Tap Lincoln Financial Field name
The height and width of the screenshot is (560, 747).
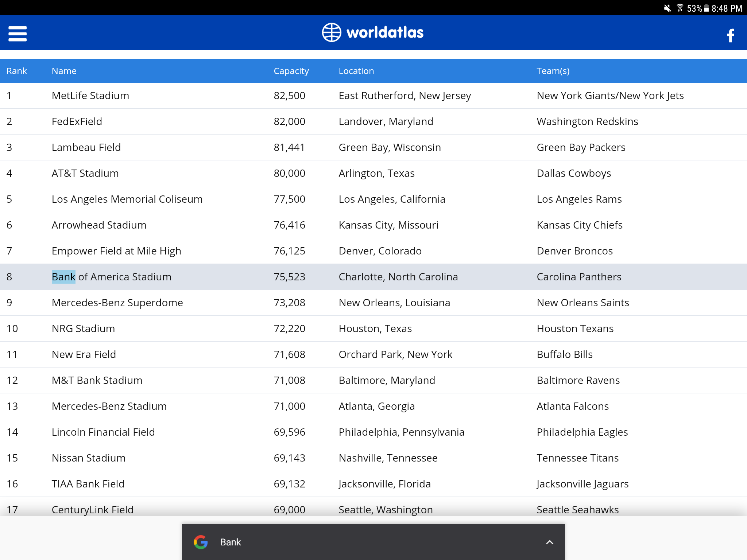(103, 432)
